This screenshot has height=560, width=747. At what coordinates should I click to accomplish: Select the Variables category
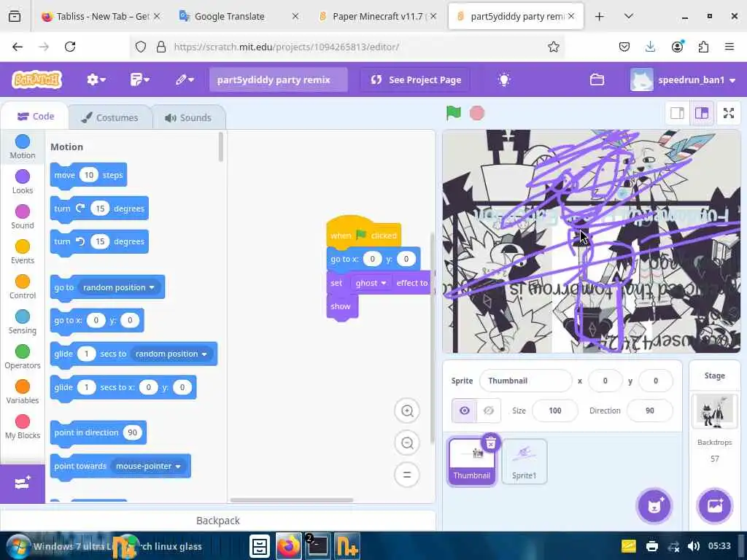point(23,392)
